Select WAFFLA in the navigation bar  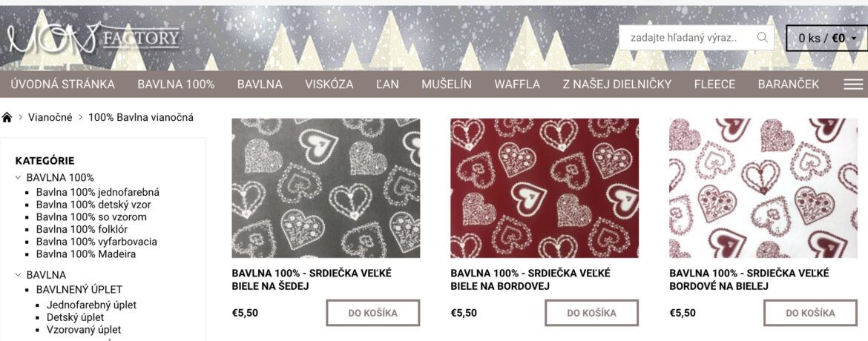[x=517, y=85]
